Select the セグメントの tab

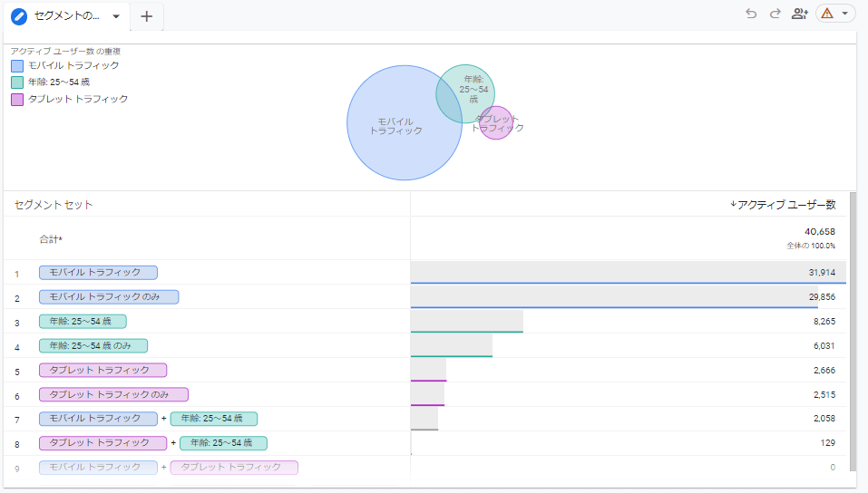coord(66,16)
